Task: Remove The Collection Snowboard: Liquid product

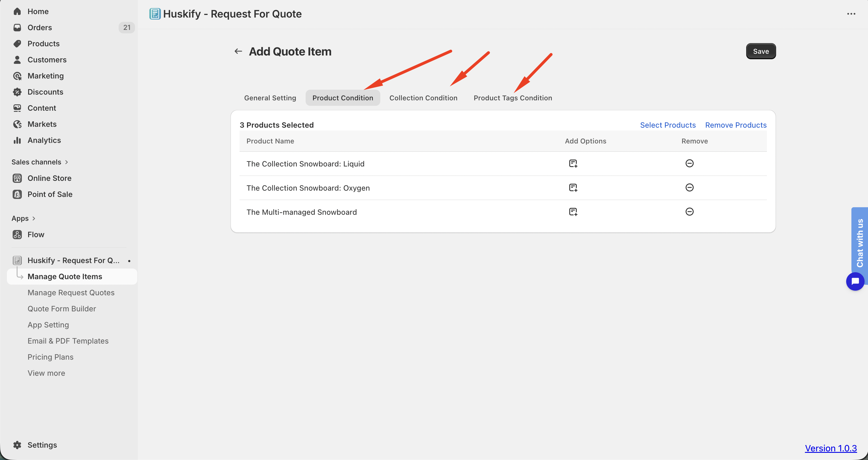Action: click(x=689, y=163)
